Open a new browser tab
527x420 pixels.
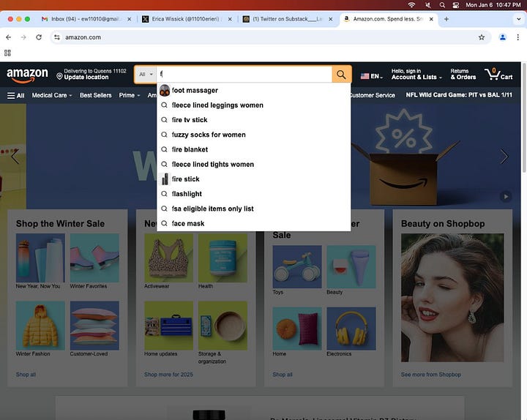446,19
